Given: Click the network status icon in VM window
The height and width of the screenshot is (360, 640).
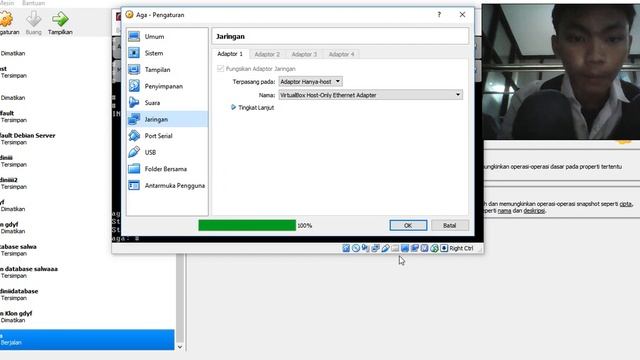Looking at the screenshot, I should pos(376,248).
